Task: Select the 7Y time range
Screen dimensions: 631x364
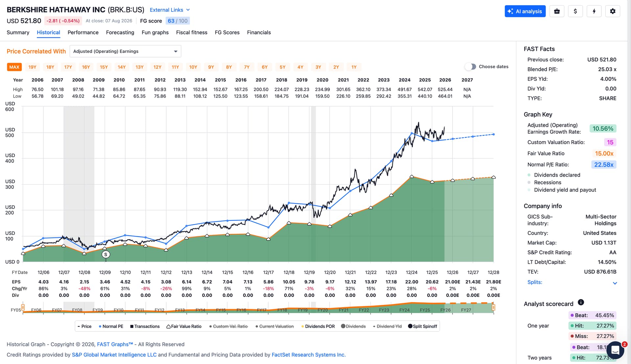Action: 247,67
